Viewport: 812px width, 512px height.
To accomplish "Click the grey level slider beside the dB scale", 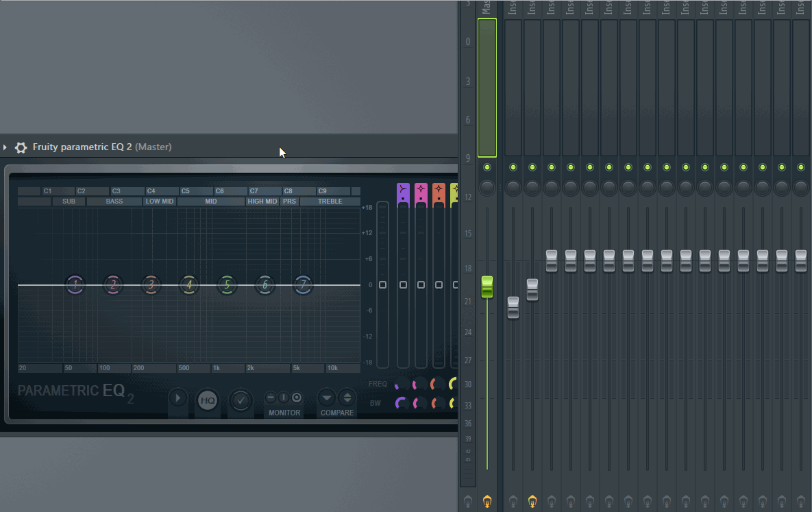I will [x=382, y=284].
